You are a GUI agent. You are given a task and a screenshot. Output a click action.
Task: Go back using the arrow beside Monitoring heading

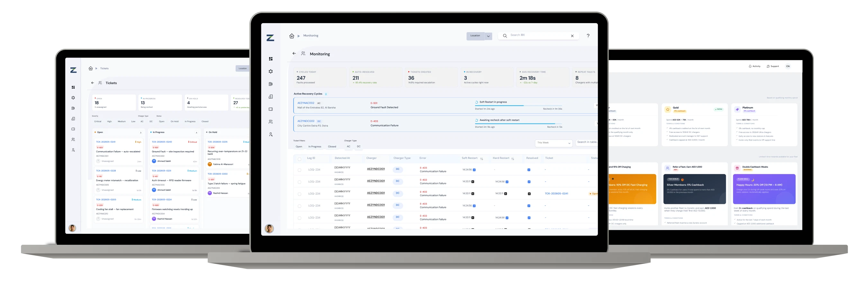[x=294, y=54]
